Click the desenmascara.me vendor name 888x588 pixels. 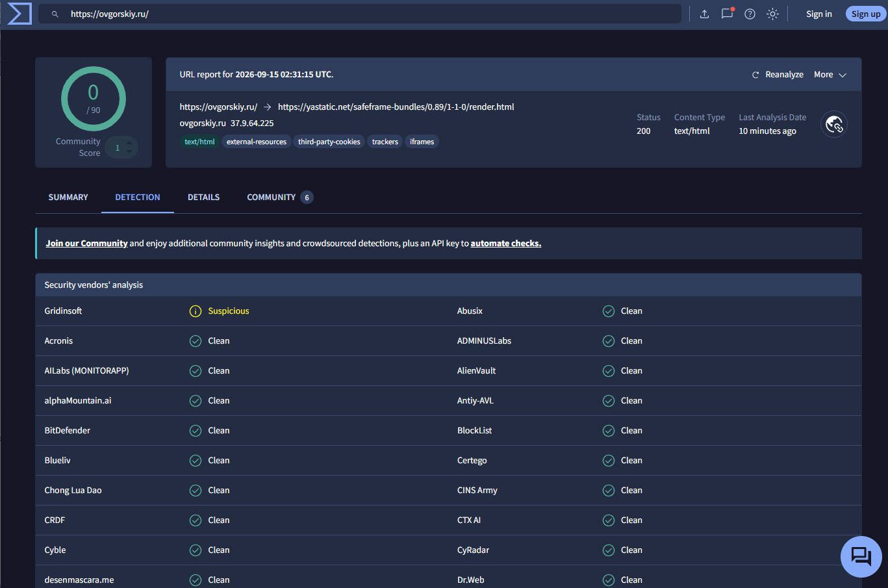pyautogui.click(x=79, y=580)
